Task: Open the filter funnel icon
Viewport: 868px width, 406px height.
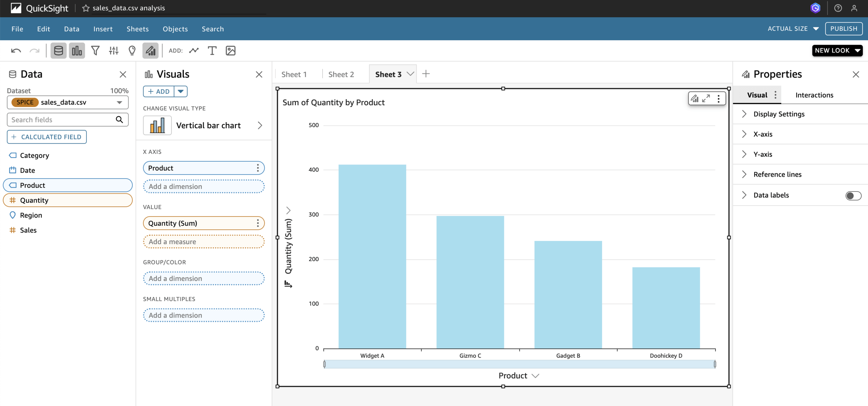Action: click(x=95, y=51)
